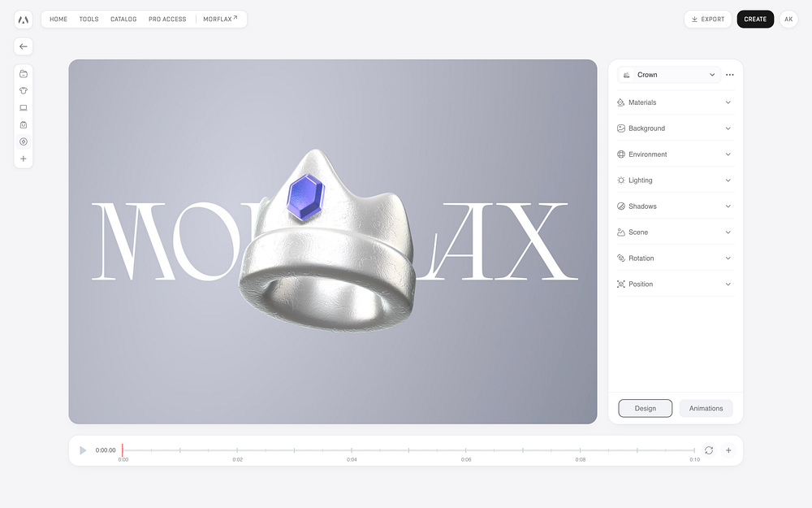Click the plus icon in left sidebar
This screenshot has width=812, height=508.
[24, 158]
